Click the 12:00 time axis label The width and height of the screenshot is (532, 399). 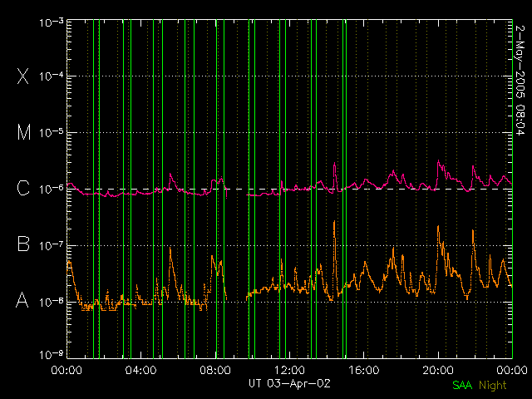tap(289, 370)
